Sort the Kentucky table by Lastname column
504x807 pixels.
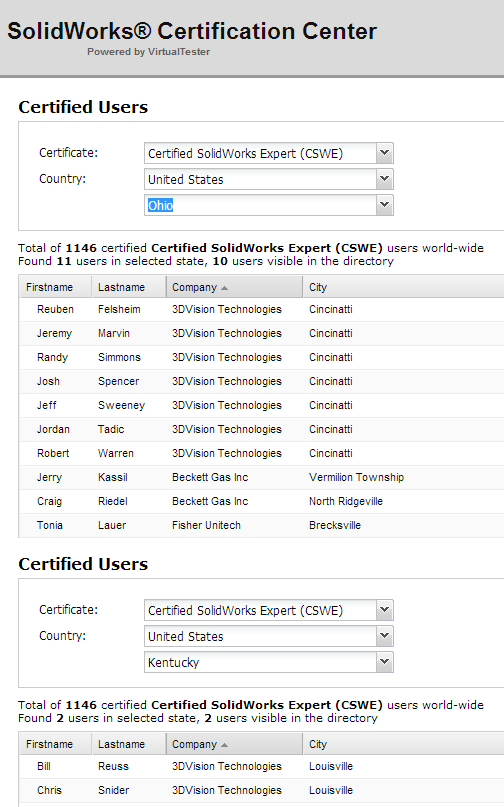(x=129, y=744)
